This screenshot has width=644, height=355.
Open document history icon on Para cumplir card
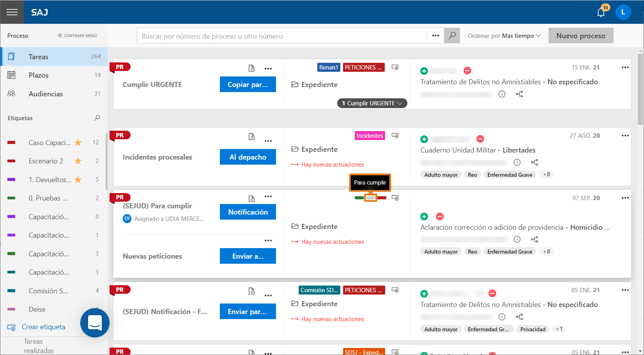pos(252,199)
